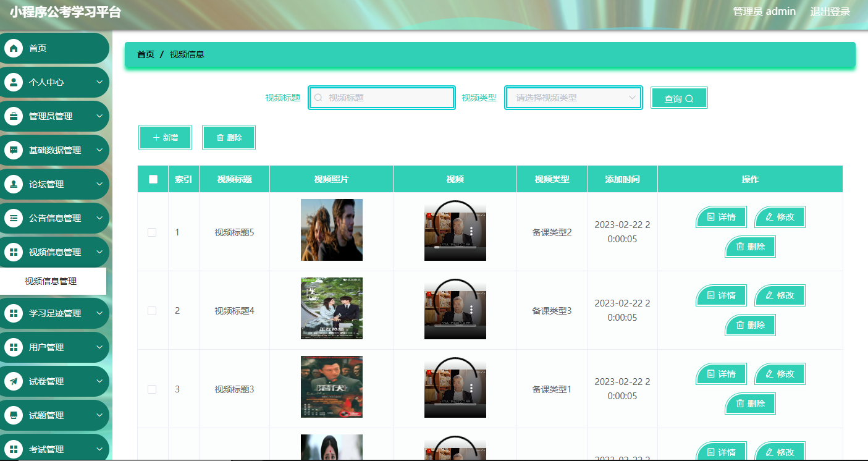The width and height of the screenshot is (868, 461).
Task: Click the 基础数据管理 chat bubble icon
Action: [14, 150]
